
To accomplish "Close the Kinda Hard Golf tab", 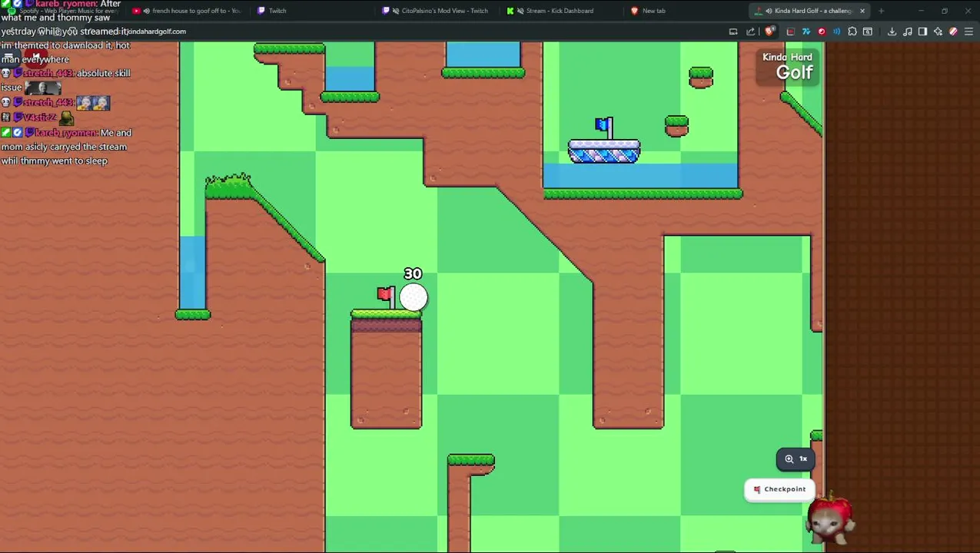I will point(862,11).
